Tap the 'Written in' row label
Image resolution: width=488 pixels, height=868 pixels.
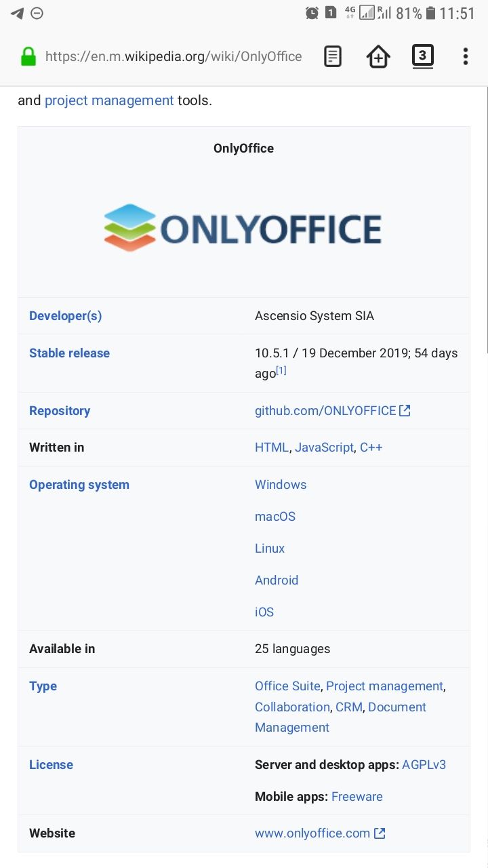[57, 447]
